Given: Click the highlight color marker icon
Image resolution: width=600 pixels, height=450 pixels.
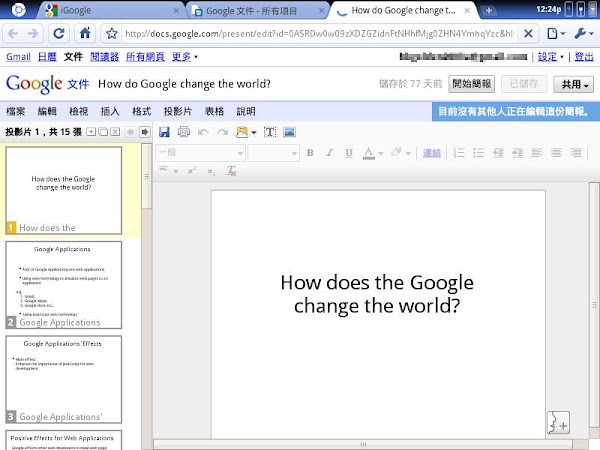Looking at the screenshot, I should pos(396,153).
